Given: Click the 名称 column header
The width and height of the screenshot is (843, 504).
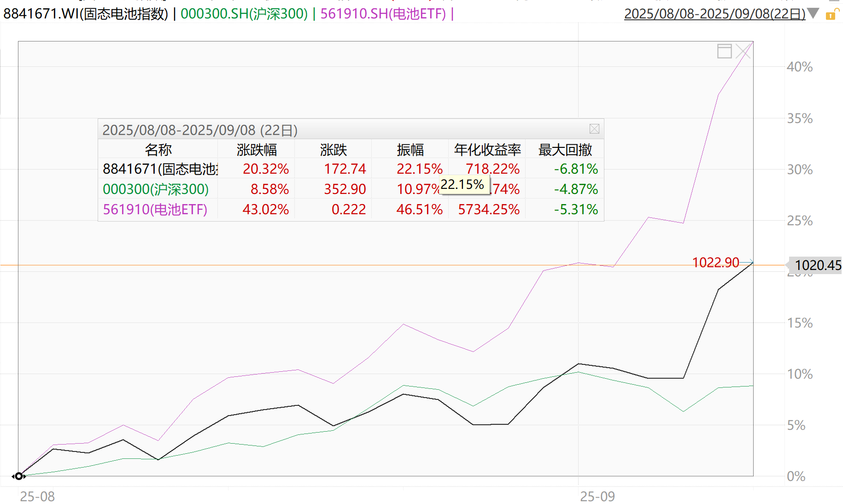Looking at the screenshot, I should 158,150.
